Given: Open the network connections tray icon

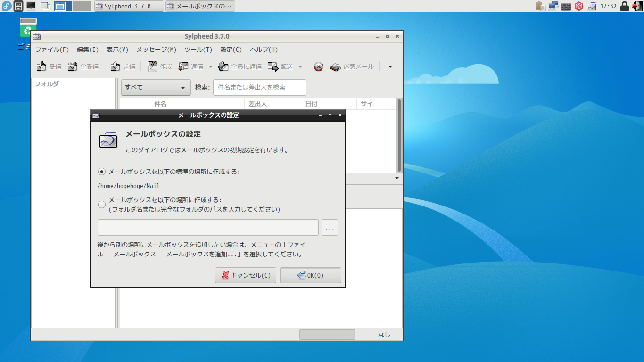Looking at the screenshot, I should (x=553, y=6).
